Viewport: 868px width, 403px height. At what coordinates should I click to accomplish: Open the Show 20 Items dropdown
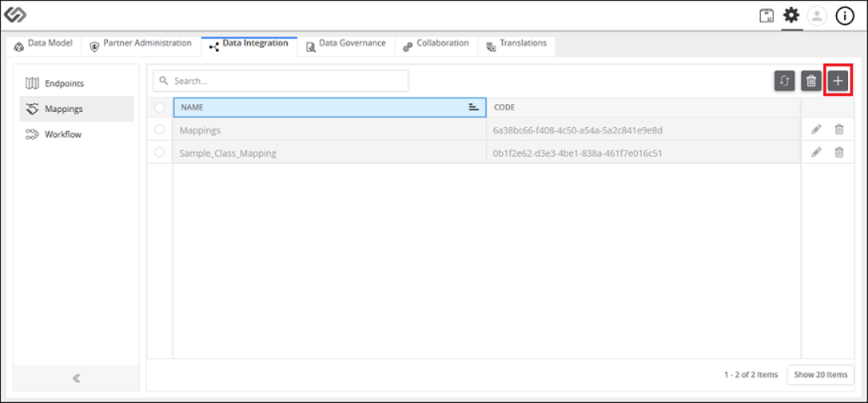[x=820, y=374]
